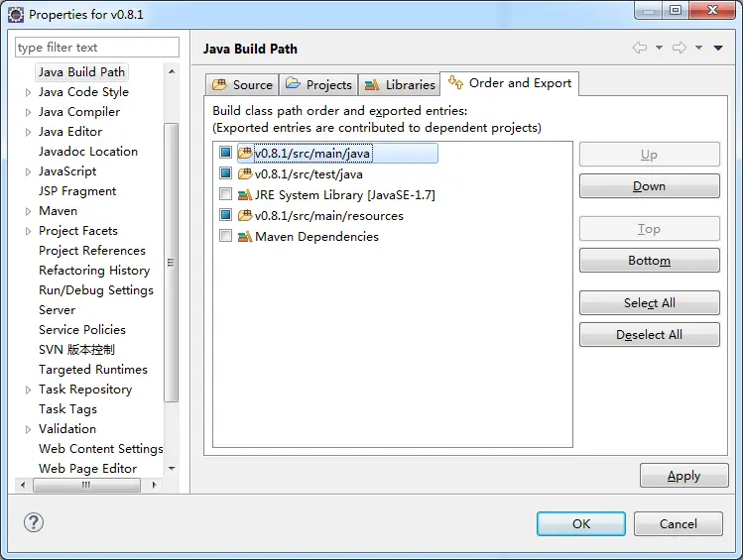This screenshot has width=743, height=560.
Task: Click the Bottom button
Action: [649, 261]
